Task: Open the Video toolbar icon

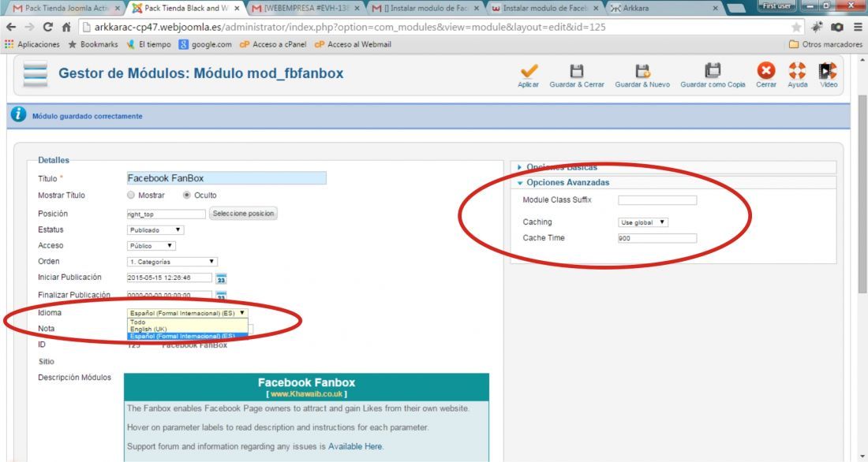Action: [x=828, y=70]
